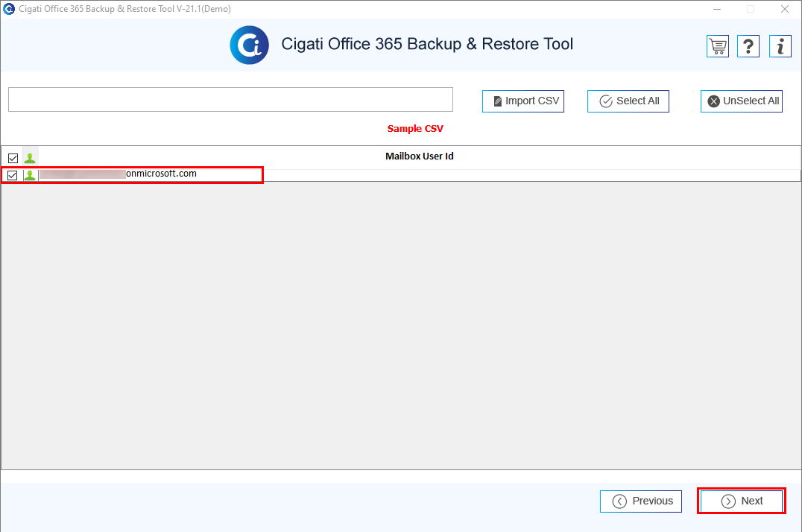This screenshot has width=802, height=532.
Task: Open the help question mark icon
Action: 748,46
